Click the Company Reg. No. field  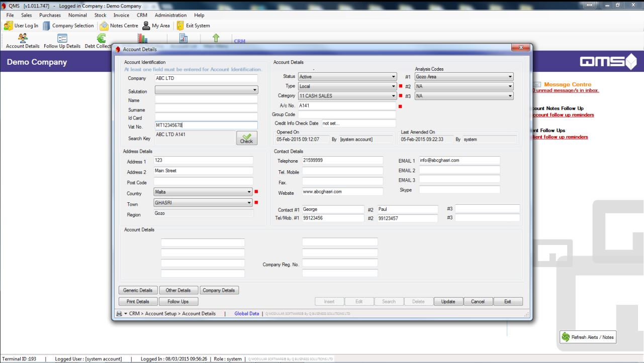340,263
